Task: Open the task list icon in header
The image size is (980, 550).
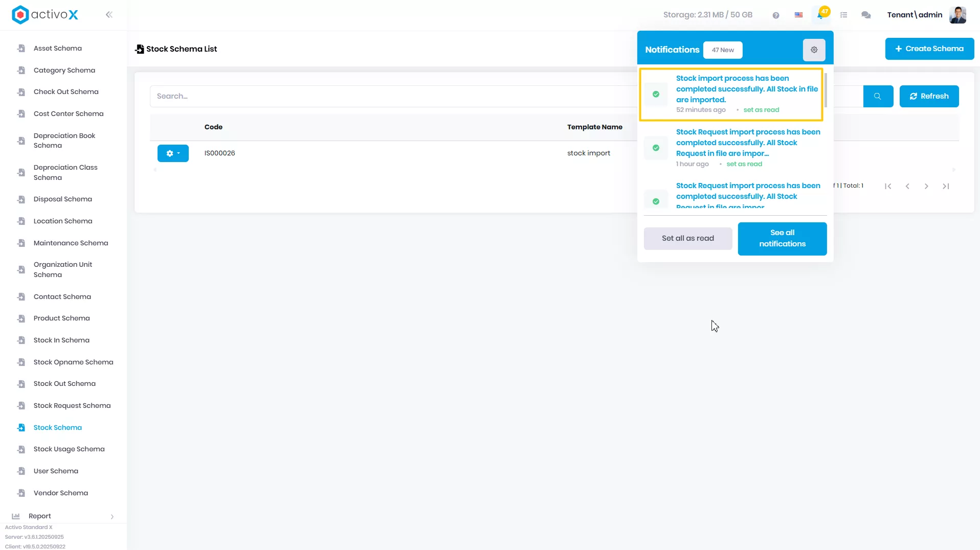Action: [844, 15]
